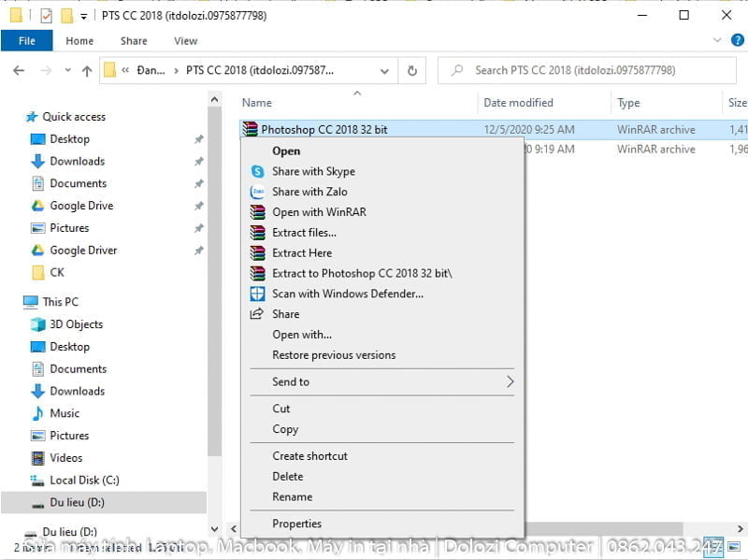
Task: Click the Zalo icon in context menu
Action: tap(257, 192)
